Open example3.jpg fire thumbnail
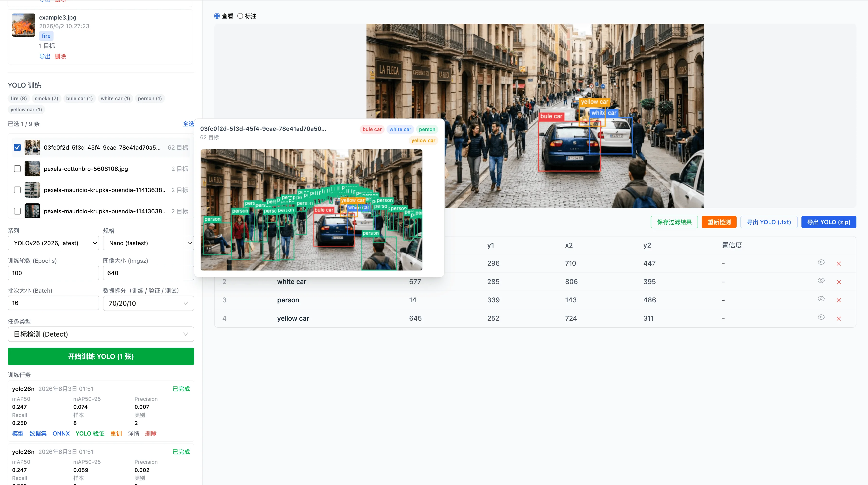This screenshot has width=868, height=485. pyautogui.click(x=24, y=25)
